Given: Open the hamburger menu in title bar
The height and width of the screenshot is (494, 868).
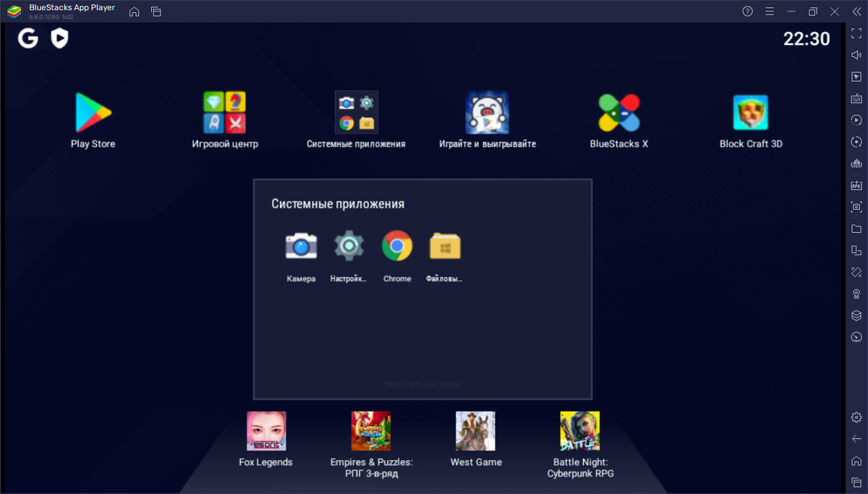Looking at the screenshot, I should [x=770, y=12].
